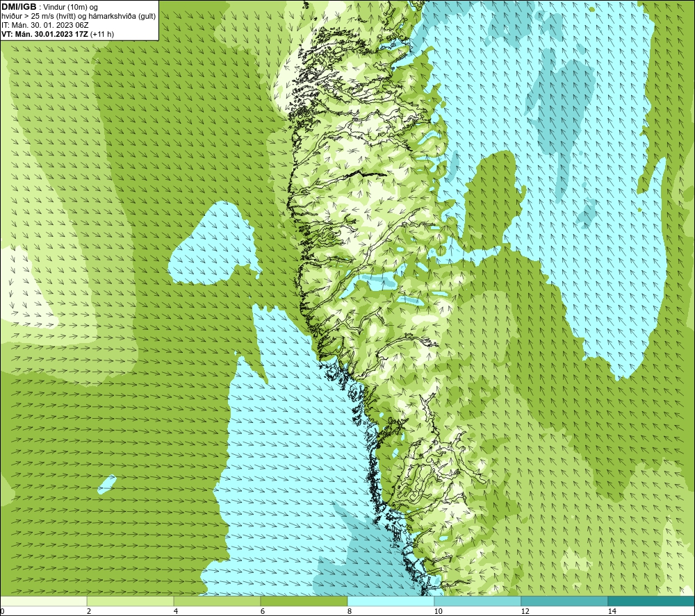695x616 pixels.
Task: Click the "10" label on the wind scale
Action: click(439, 611)
